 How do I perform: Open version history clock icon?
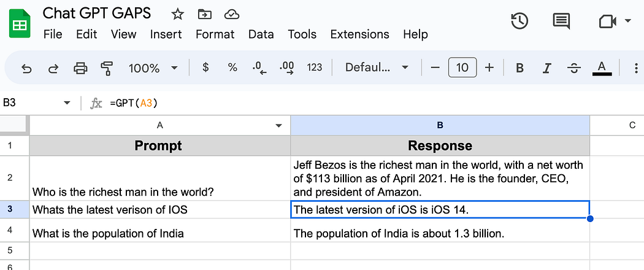[519, 21]
